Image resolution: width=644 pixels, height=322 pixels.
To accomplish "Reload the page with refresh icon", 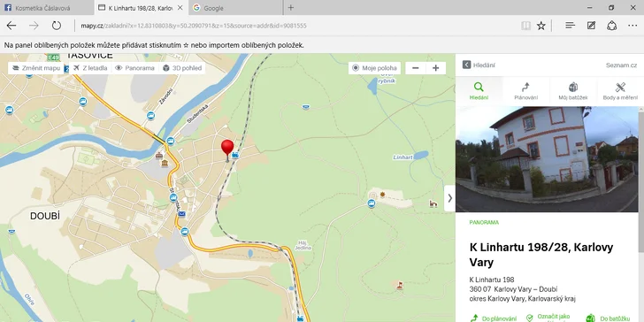I will click(x=57, y=26).
